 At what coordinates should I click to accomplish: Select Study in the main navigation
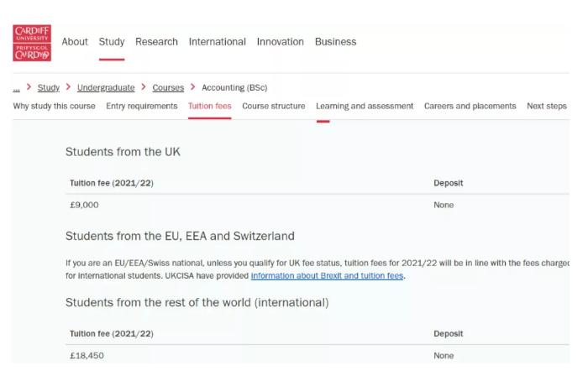point(112,42)
